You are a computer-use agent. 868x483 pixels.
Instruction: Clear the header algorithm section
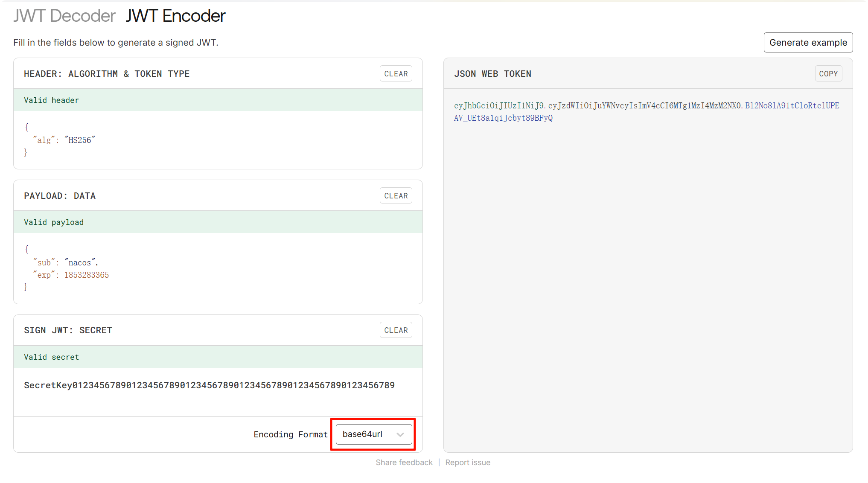click(396, 74)
